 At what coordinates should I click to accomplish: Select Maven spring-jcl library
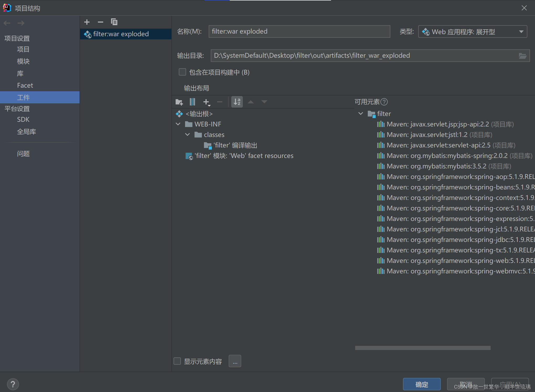pyautogui.click(x=456, y=229)
